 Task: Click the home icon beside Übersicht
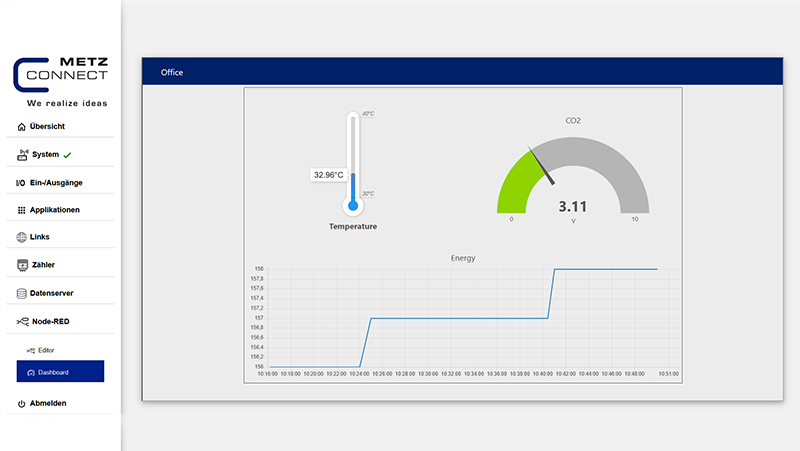coord(22,127)
